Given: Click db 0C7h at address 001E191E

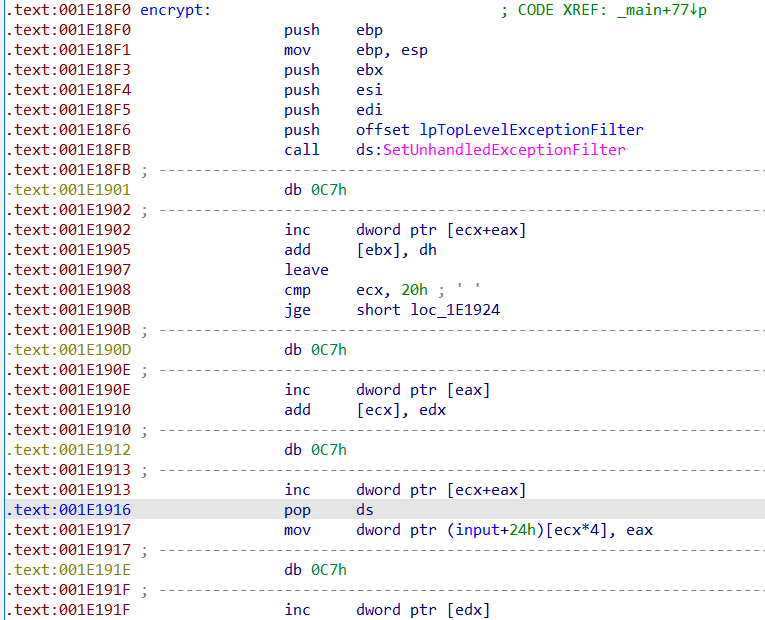Looking at the screenshot, I should 315,570.
